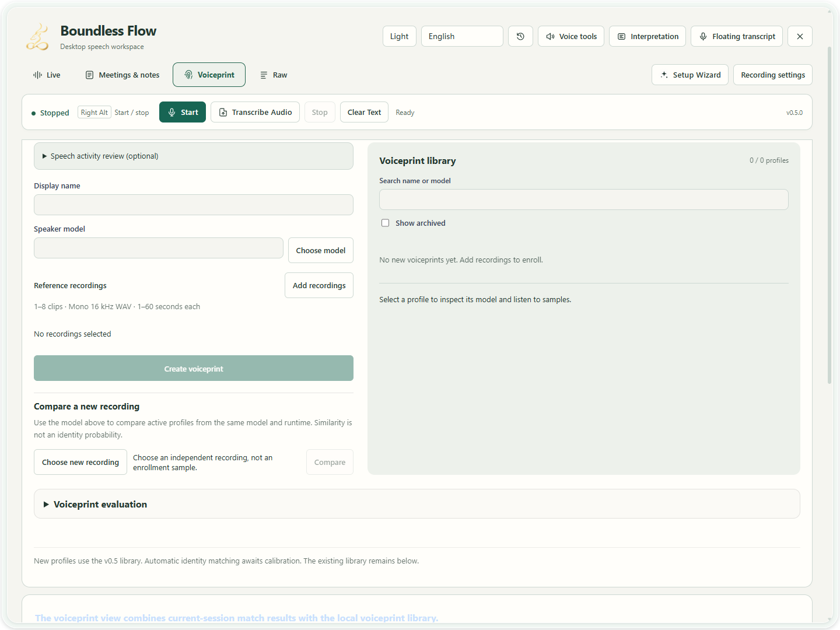Screen dimensions: 840x630
Task: Click the v0.5.0 version label
Action: (x=794, y=113)
